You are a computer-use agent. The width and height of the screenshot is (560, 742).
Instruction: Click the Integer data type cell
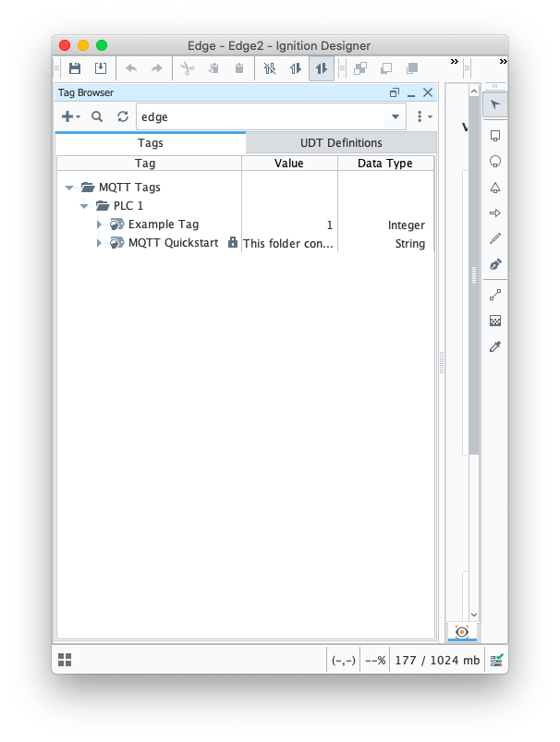(x=407, y=225)
